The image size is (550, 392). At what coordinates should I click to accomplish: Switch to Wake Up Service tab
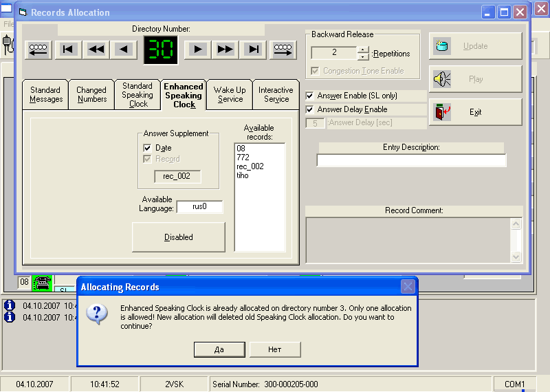point(230,95)
